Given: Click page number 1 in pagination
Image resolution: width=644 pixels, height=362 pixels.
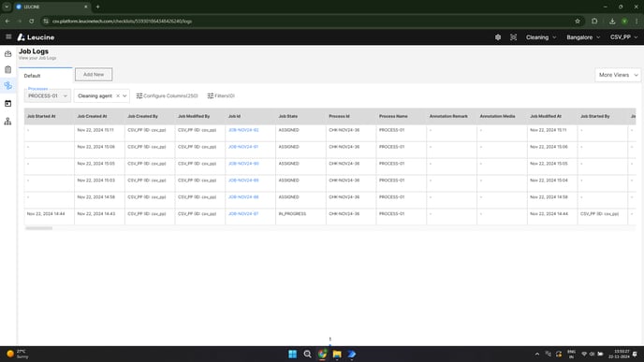Looking at the screenshot, I should click(329, 339).
